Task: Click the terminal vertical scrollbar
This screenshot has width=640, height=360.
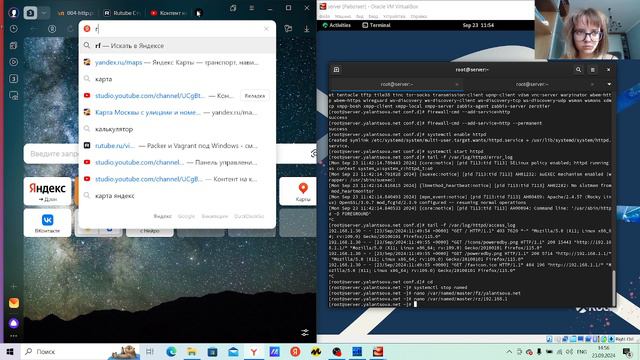Action: [x=613, y=286]
